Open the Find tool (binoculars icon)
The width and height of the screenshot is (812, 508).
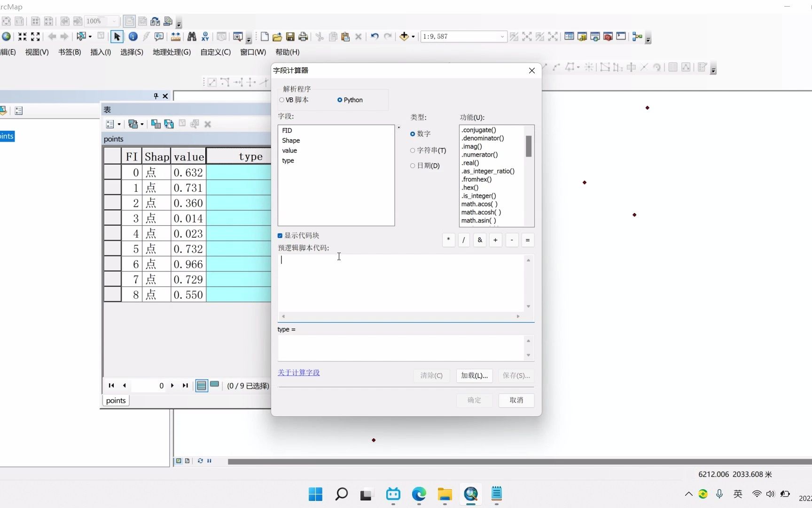click(x=193, y=37)
